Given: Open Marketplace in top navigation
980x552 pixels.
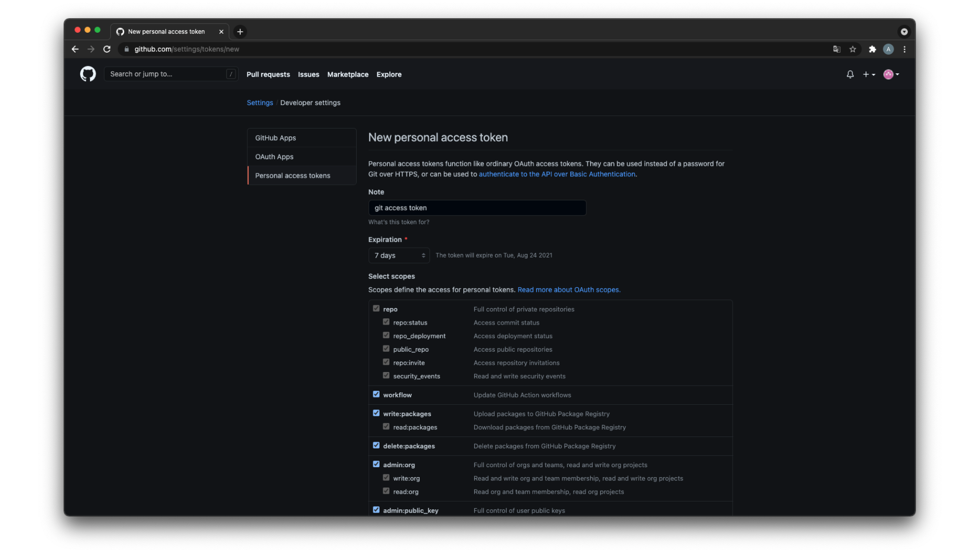Looking at the screenshot, I should [348, 74].
